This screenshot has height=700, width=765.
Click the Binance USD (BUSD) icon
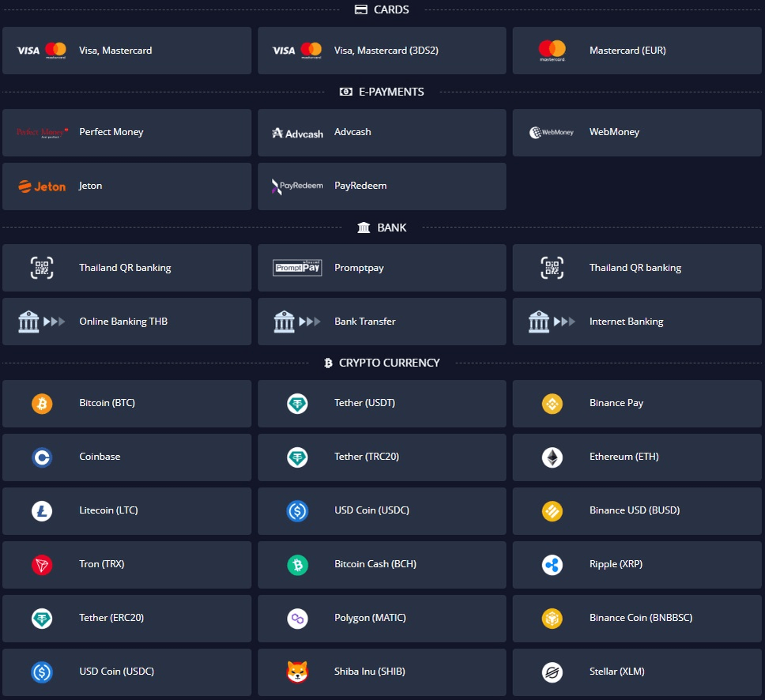(552, 511)
